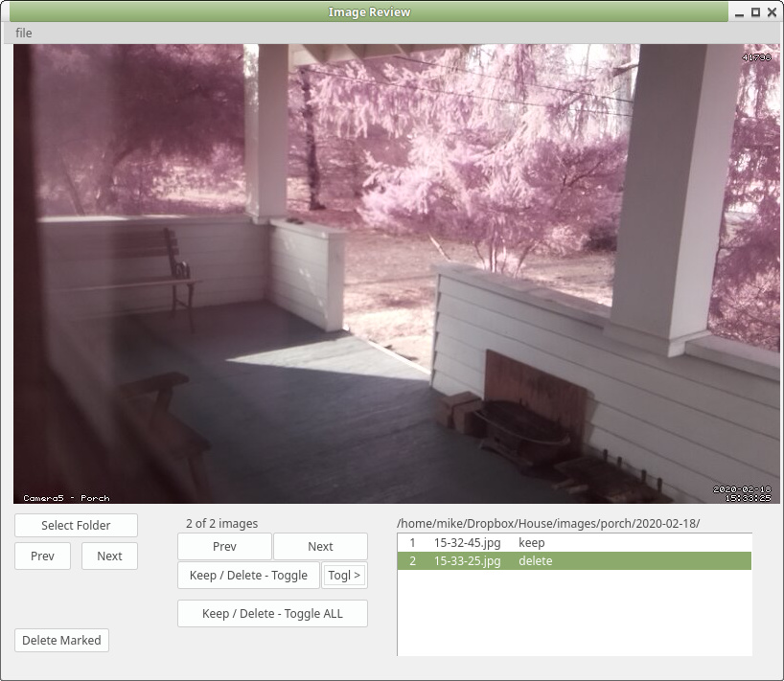This screenshot has height=681, width=784.
Task: Toggle all images with Keep / Delete - Toggle ALL
Action: point(272,613)
